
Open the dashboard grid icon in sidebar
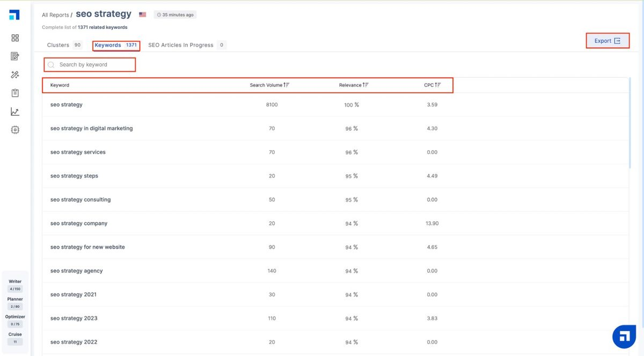pos(15,38)
